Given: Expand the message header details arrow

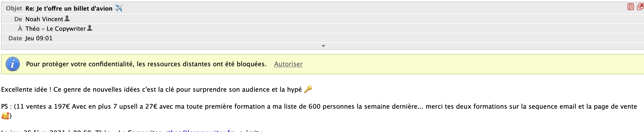Looking at the screenshot, I should tap(323, 46).
